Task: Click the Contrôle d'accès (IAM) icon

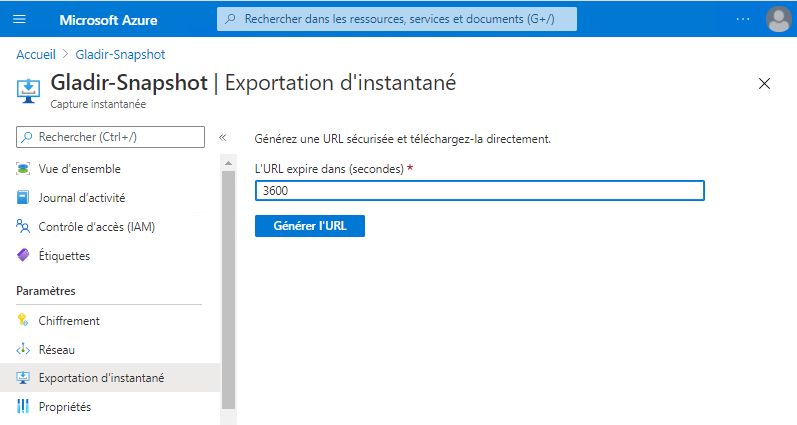Action: (23, 227)
